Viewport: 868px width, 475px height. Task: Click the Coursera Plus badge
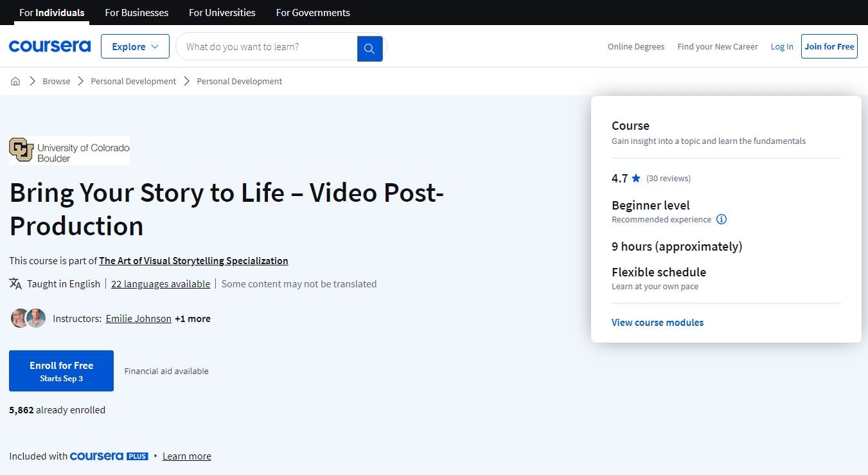pos(109,456)
